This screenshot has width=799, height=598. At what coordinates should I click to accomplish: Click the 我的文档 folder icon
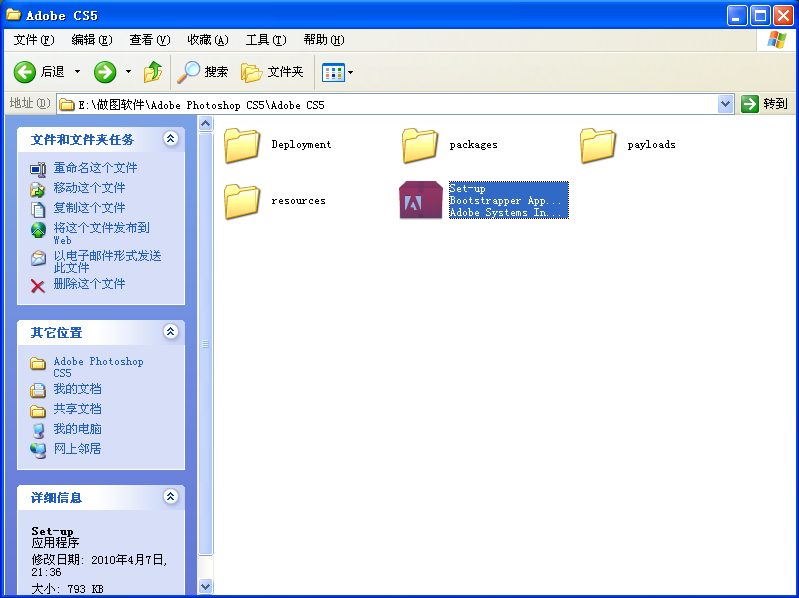(38, 390)
